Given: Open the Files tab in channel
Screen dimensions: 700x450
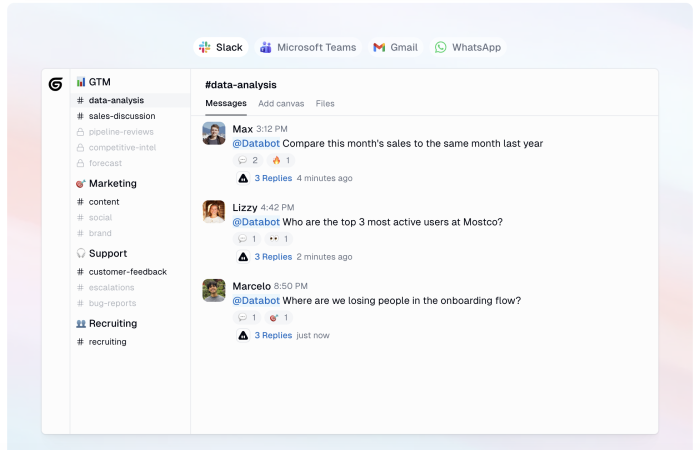Looking at the screenshot, I should pos(325,104).
